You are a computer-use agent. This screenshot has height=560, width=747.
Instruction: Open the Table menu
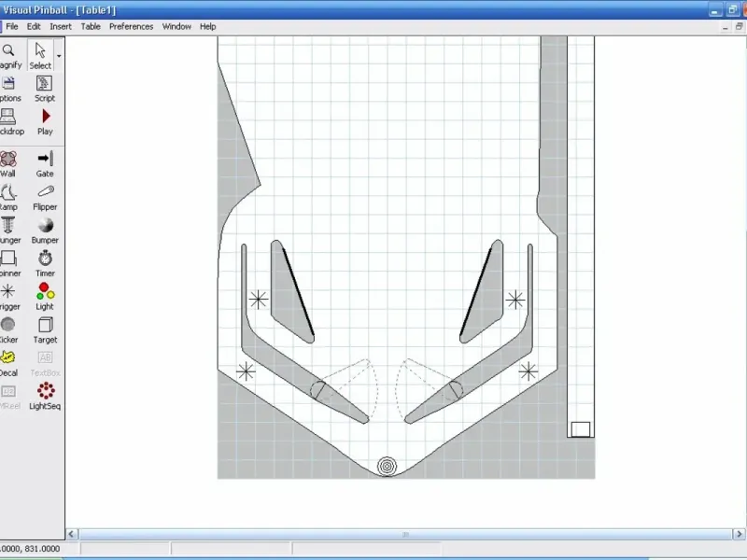coord(91,27)
